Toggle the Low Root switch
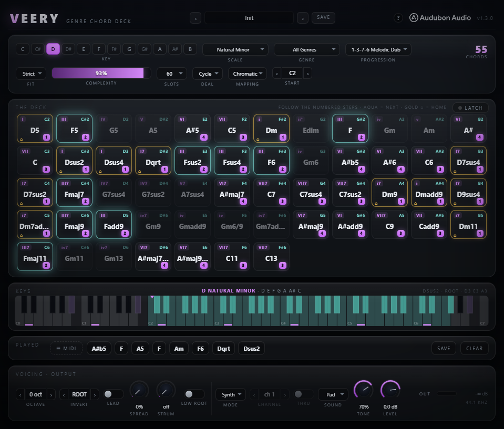Image resolution: width=504 pixels, height=429 pixels. coord(194,394)
